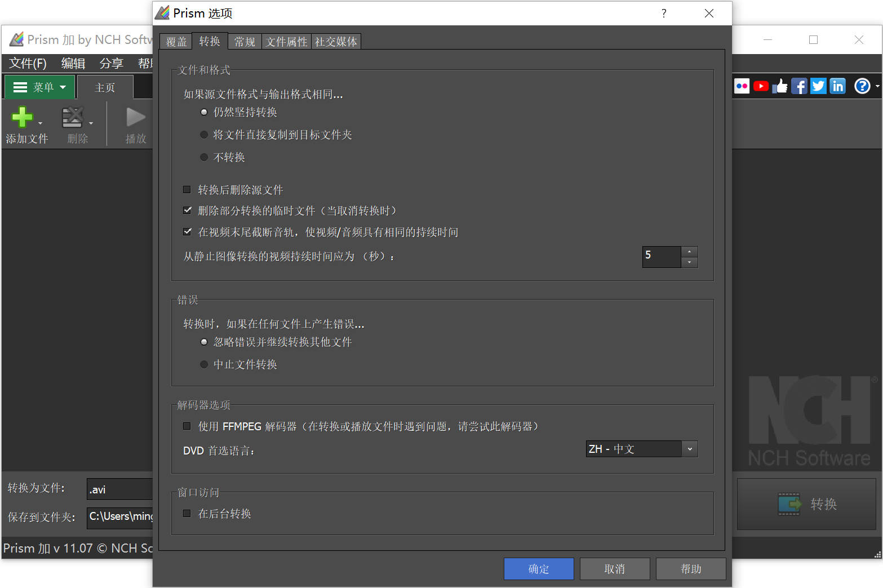Click the Play (播放) toolbar icon
Screen dimensions: 883x588
136,117
